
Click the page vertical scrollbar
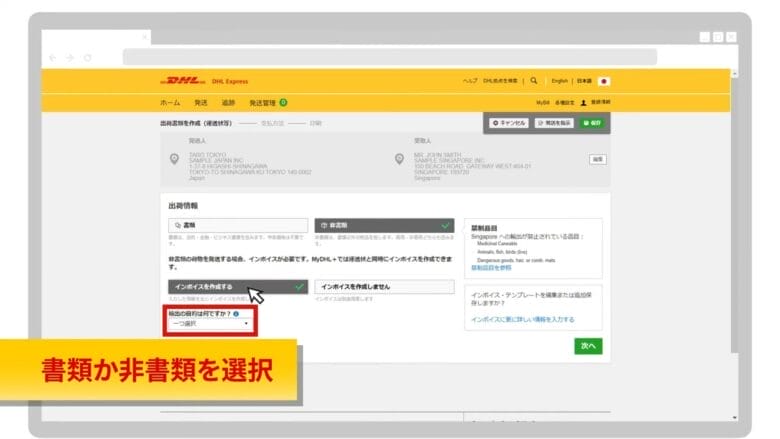coord(734,214)
